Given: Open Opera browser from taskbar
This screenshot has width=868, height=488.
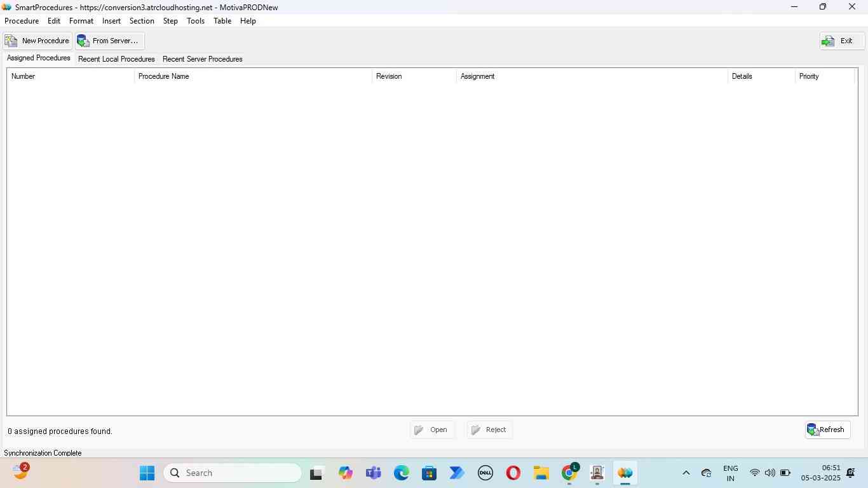Looking at the screenshot, I should point(513,473).
